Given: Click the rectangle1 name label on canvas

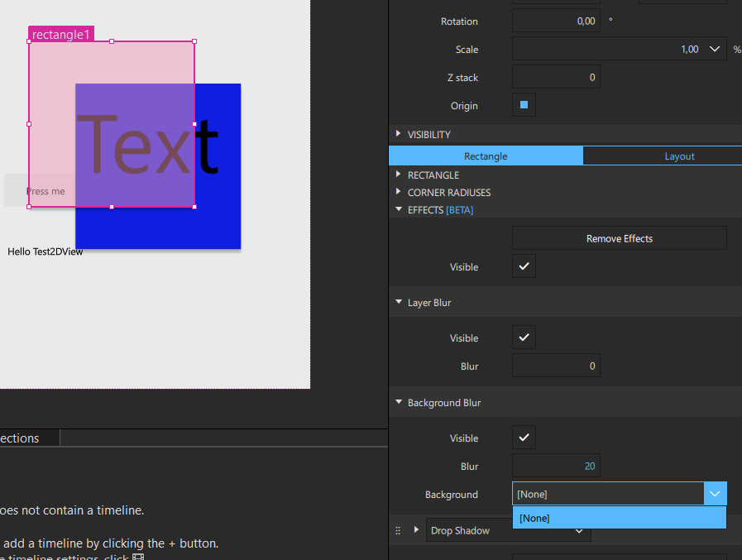Looking at the screenshot, I should (x=60, y=35).
